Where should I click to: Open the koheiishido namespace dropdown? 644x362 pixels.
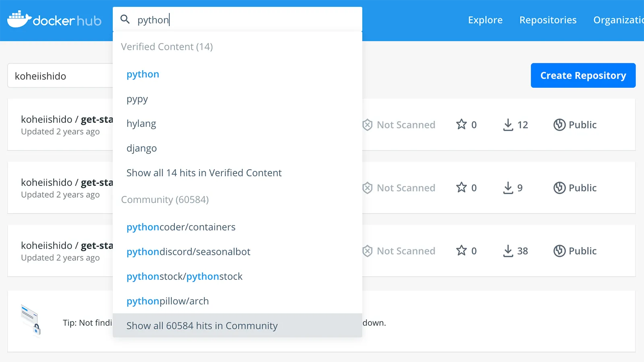(60, 76)
